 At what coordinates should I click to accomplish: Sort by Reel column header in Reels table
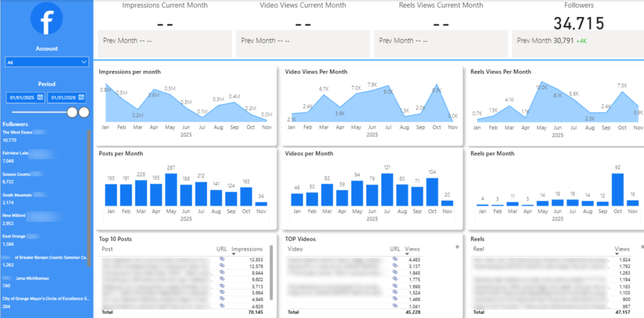pyautogui.click(x=479, y=249)
